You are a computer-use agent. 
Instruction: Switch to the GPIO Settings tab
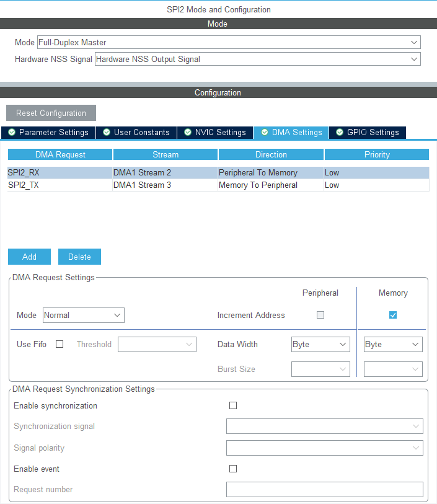pyautogui.click(x=368, y=133)
